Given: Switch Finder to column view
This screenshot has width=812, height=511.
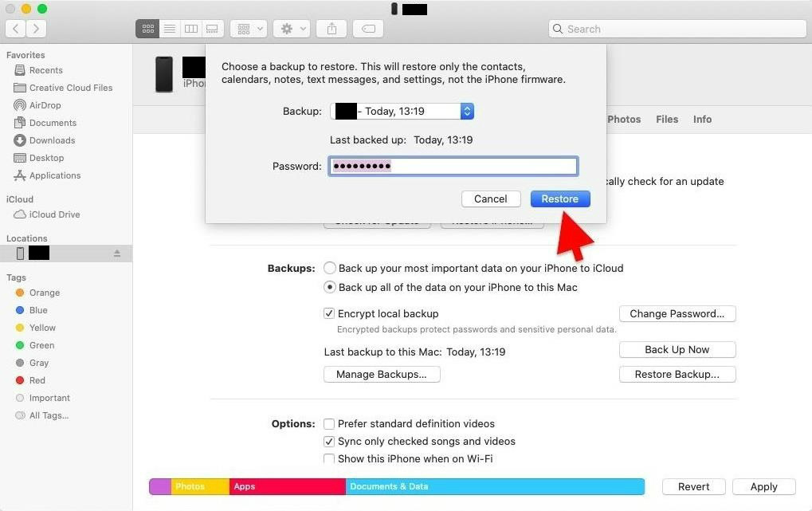Looking at the screenshot, I should (190, 29).
